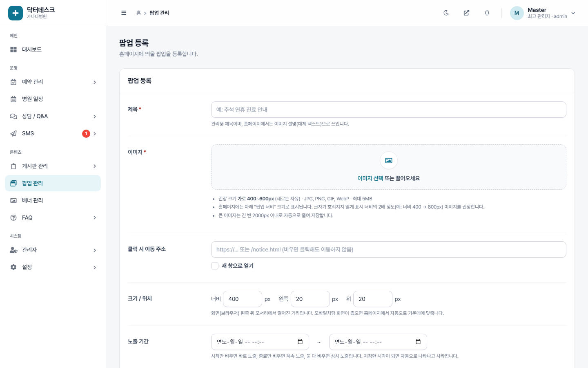Viewport: 588px width, 368px height.
Task: Click the 노출 기간 start datetime field
Action: tap(260, 342)
